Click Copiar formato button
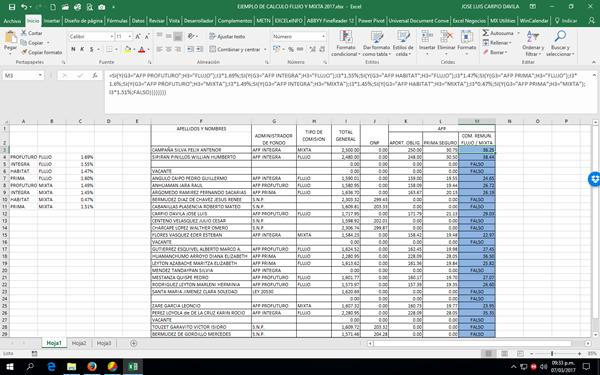 [42, 52]
